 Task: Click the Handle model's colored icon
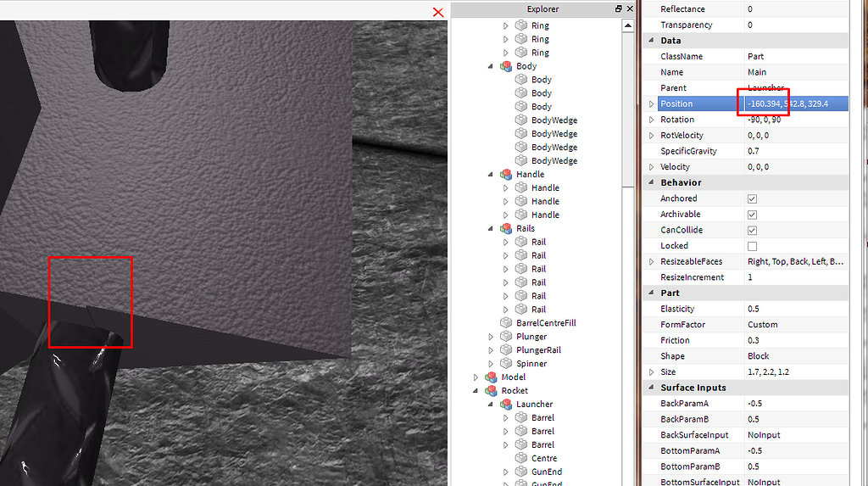coord(506,174)
